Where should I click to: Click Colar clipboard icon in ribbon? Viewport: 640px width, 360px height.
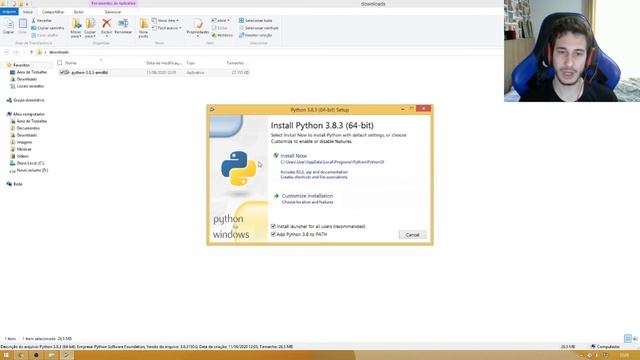pos(22,27)
